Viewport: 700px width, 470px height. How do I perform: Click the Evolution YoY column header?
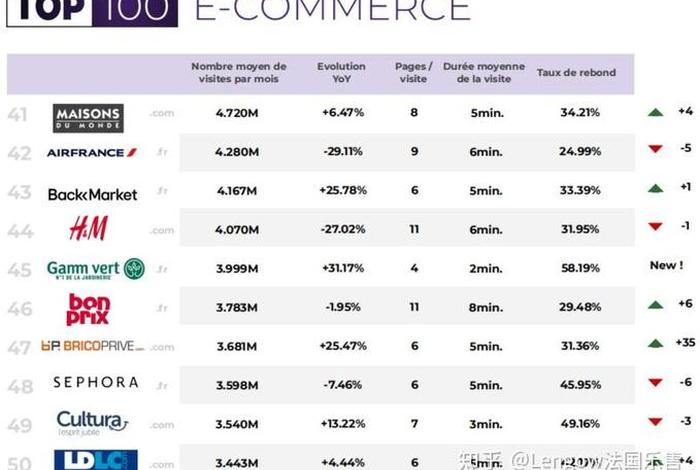tap(341, 73)
